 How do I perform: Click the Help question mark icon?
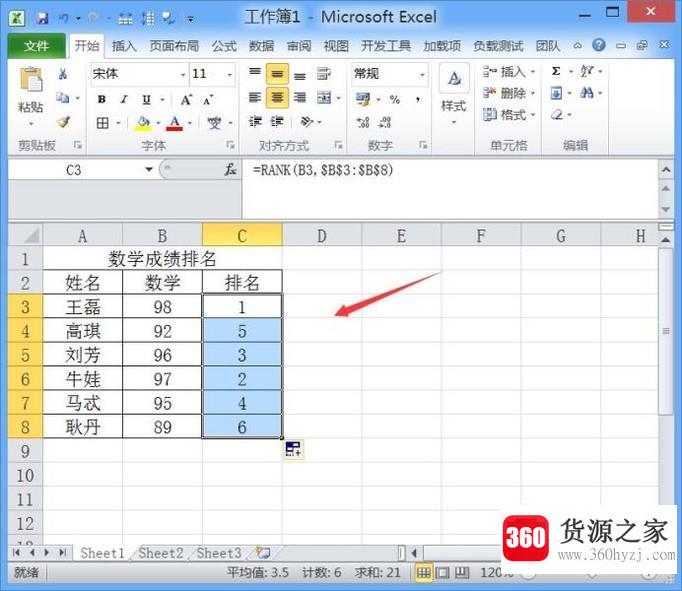click(598, 45)
